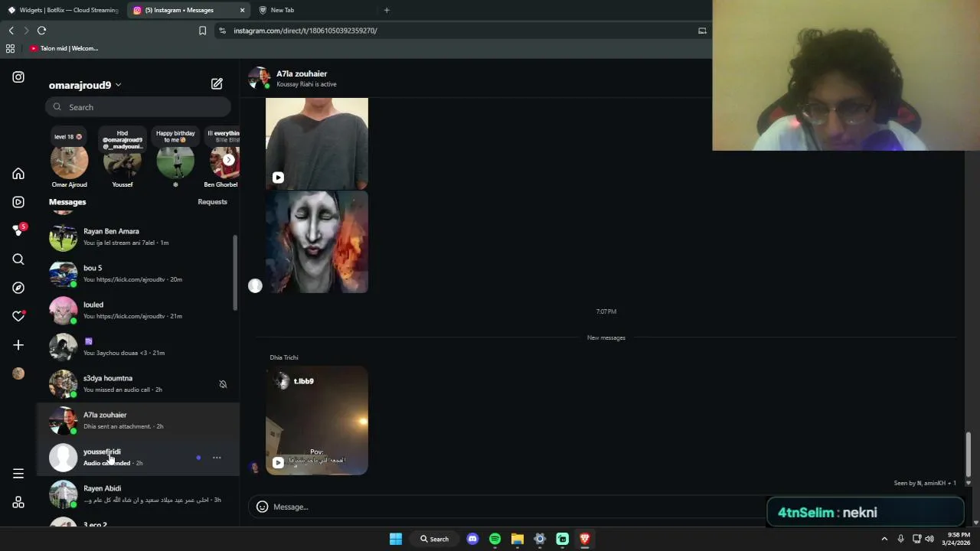Image resolution: width=980 pixels, height=551 pixels.
Task: Open the Meta apps grid icon
Action: (x=18, y=502)
